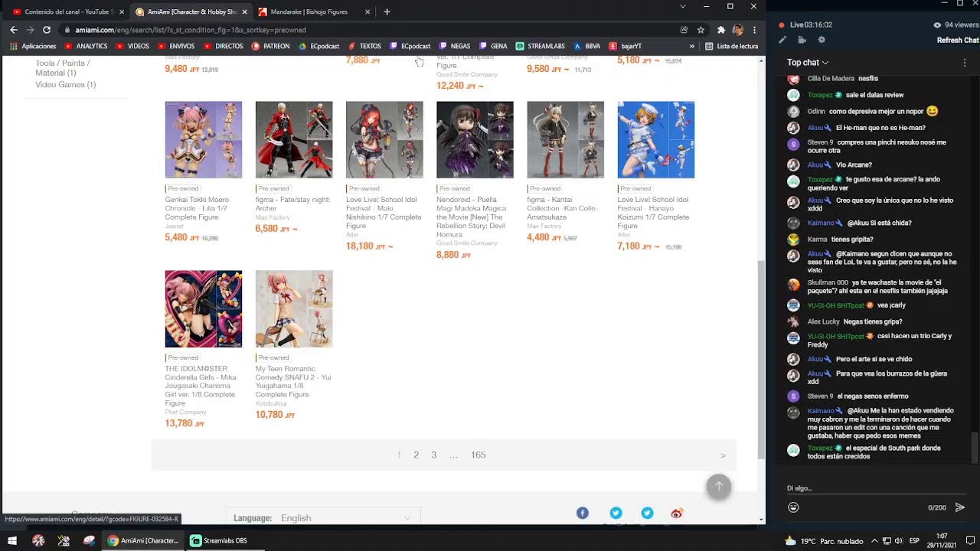
Task: Open Nendoroid Devil Homura product link
Action: point(472,217)
